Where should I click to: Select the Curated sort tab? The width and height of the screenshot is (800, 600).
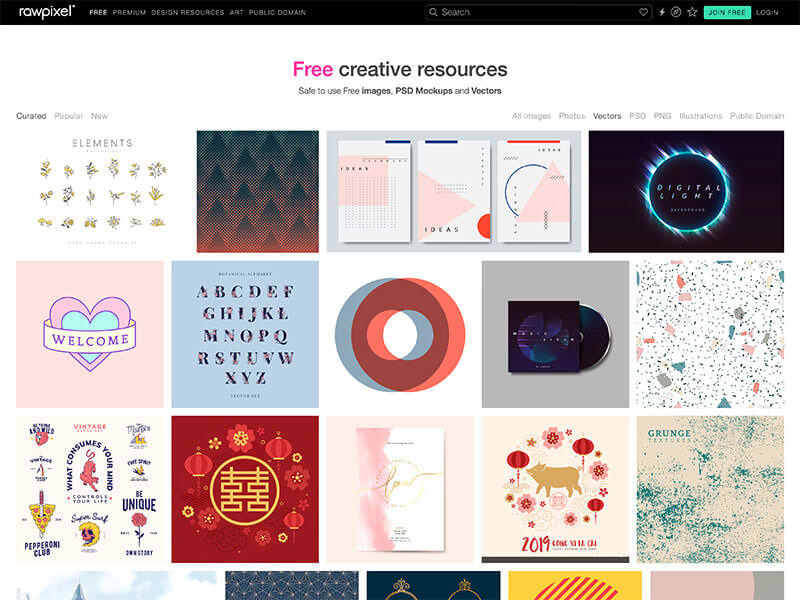[x=31, y=116]
